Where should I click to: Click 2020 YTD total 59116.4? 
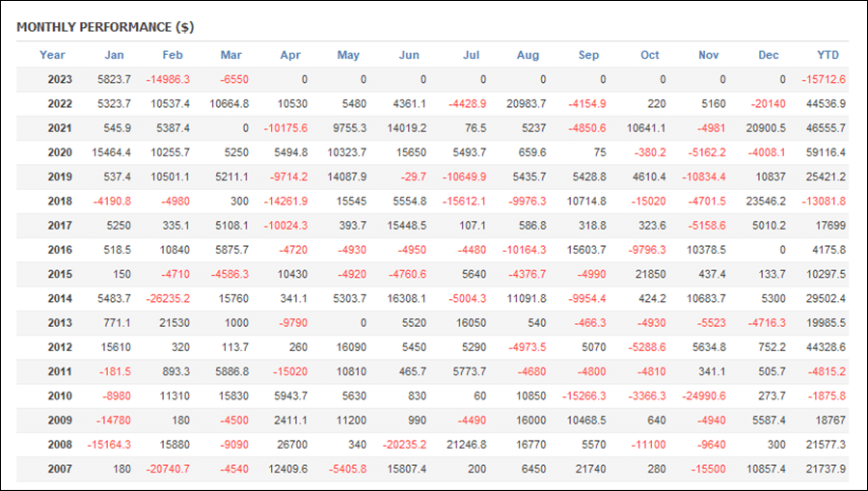point(826,152)
